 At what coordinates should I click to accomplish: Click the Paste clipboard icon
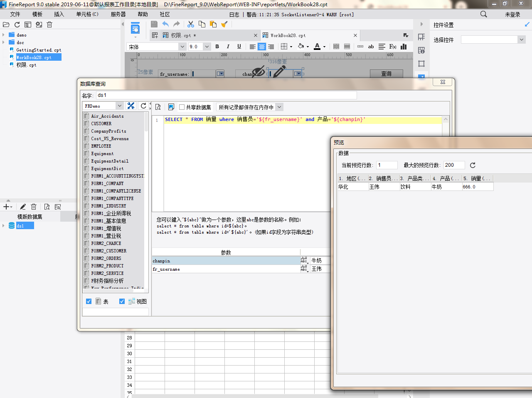[213, 24]
